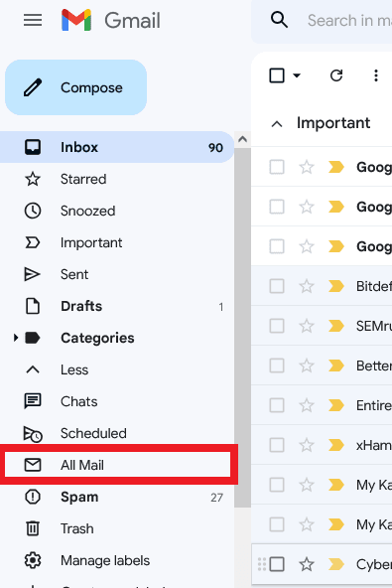Toggle importance marker on SEMru email

click(x=335, y=326)
